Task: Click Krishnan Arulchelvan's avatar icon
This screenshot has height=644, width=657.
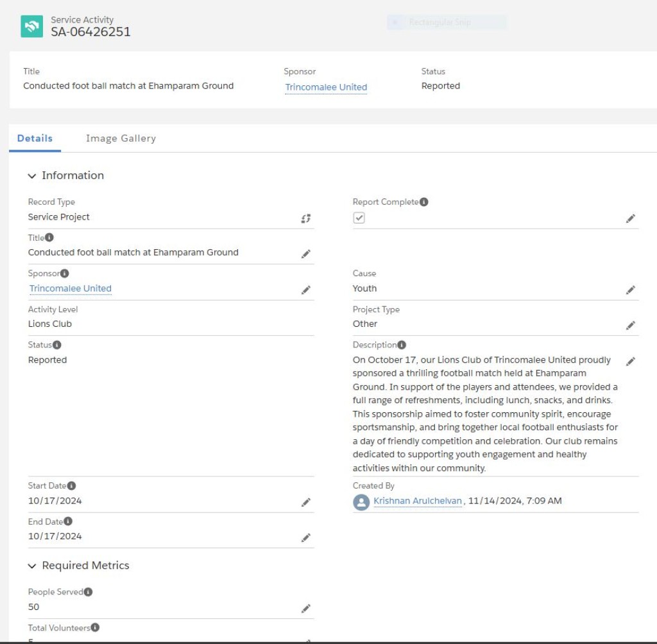Action: coord(361,502)
